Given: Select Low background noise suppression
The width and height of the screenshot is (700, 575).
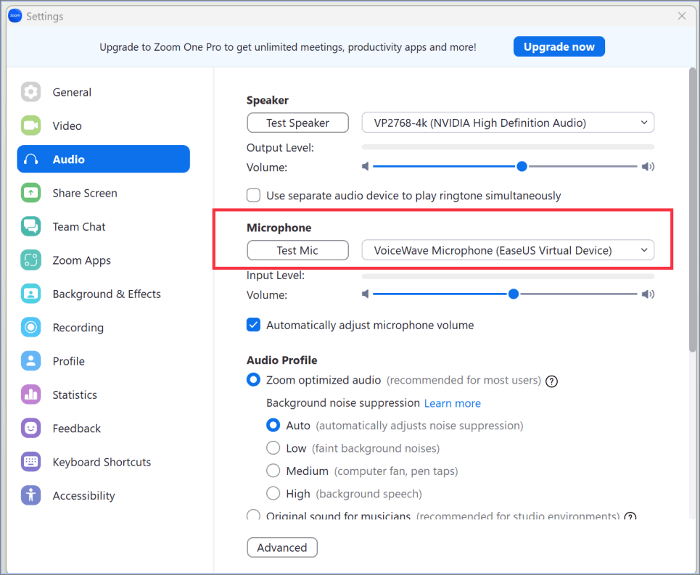Looking at the screenshot, I should coord(273,448).
